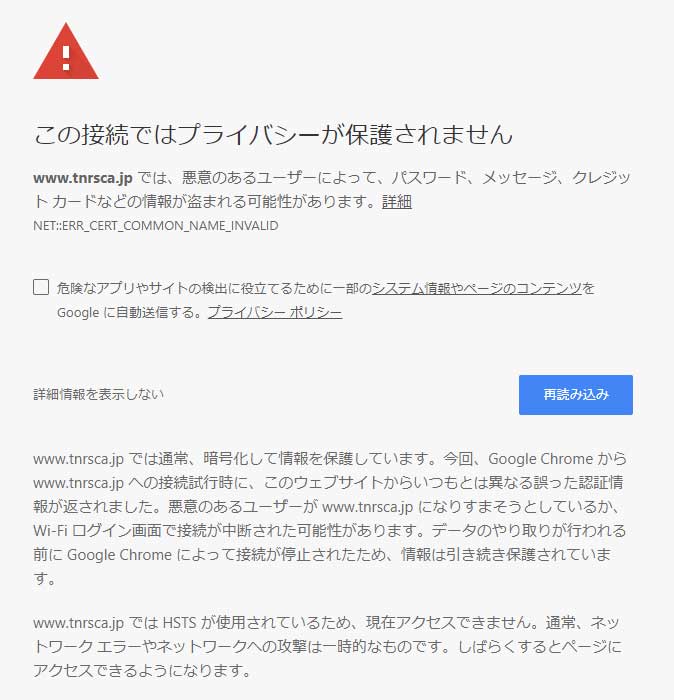Click the line starting トワーク エラーやネットワーク
The height and width of the screenshot is (700, 674).
click(x=327, y=646)
